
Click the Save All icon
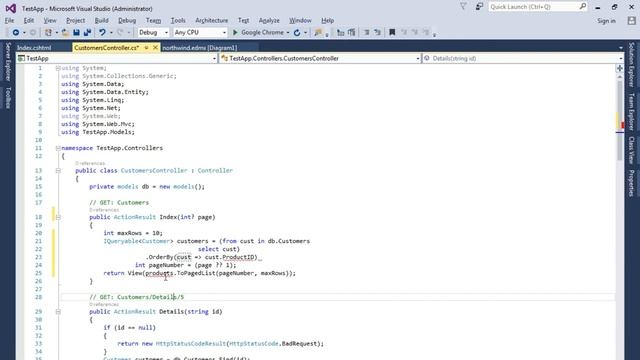click(87, 33)
